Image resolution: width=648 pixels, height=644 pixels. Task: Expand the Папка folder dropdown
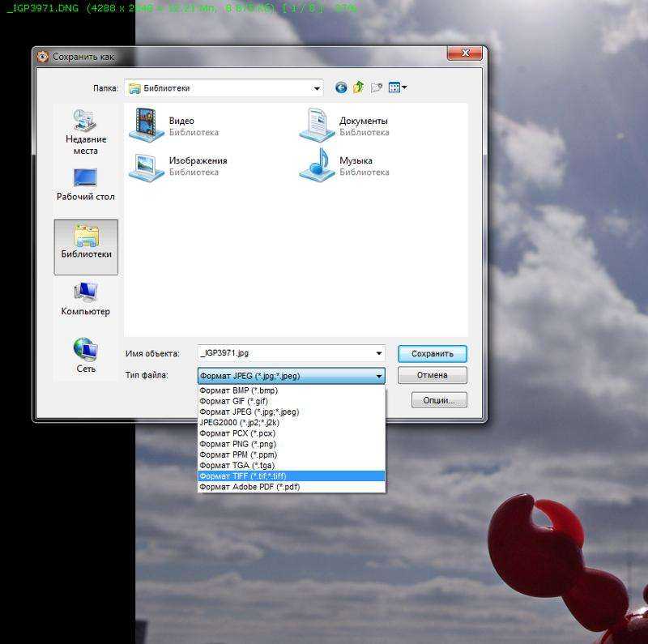tap(317, 88)
